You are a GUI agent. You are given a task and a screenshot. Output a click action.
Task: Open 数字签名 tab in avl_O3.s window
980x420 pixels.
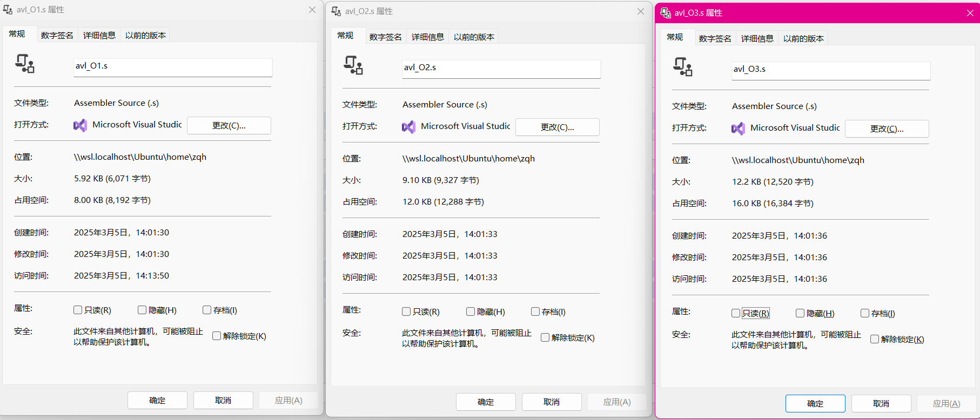pyautogui.click(x=715, y=38)
